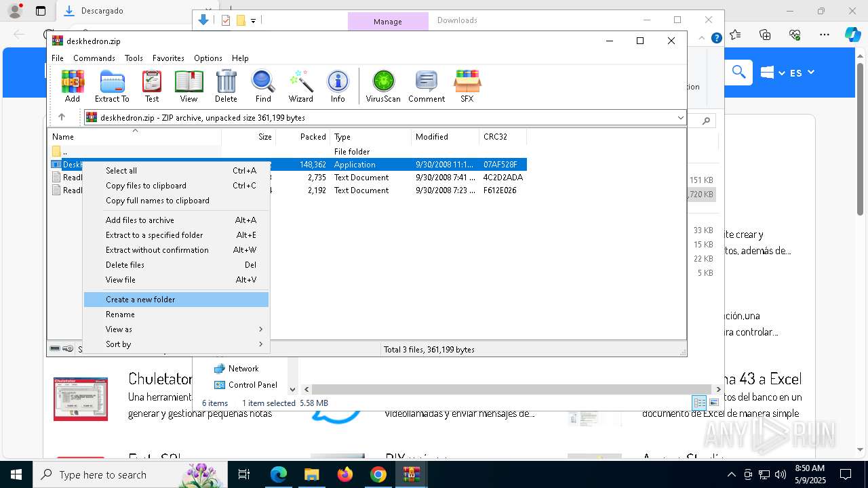Click the Find toolbar icon
The width and height of the screenshot is (868, 488).
point(263,86)
